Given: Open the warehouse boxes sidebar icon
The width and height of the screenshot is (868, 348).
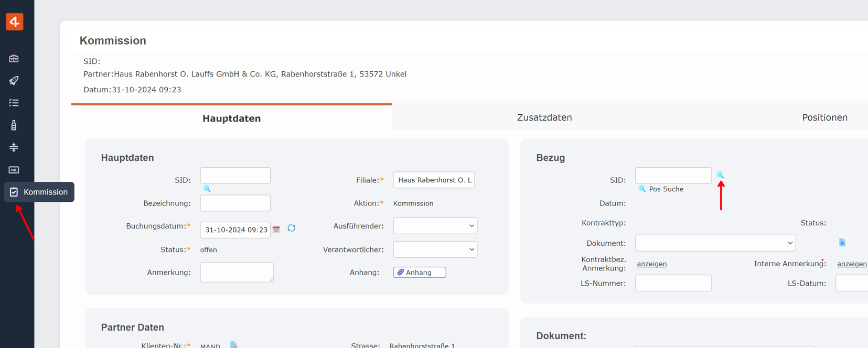Looking at the screenshot, I should [x=14, y=59].
